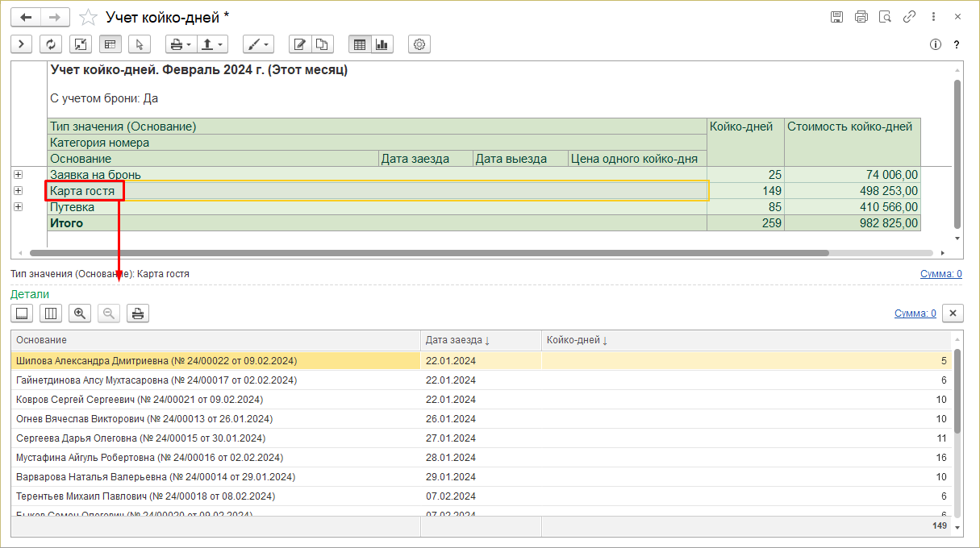Image resolution: width=980 pixels, height=548 pixels.
Task: Open the brush appearance dropdown
Action: click(x=258, y=44)
